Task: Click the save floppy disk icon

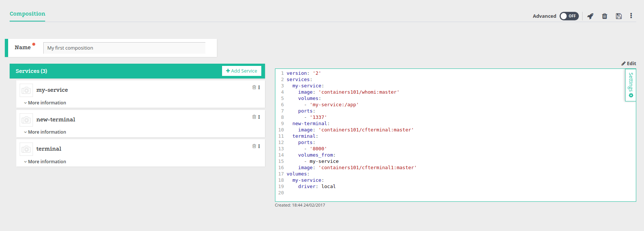Action: (x=618, y=16)
